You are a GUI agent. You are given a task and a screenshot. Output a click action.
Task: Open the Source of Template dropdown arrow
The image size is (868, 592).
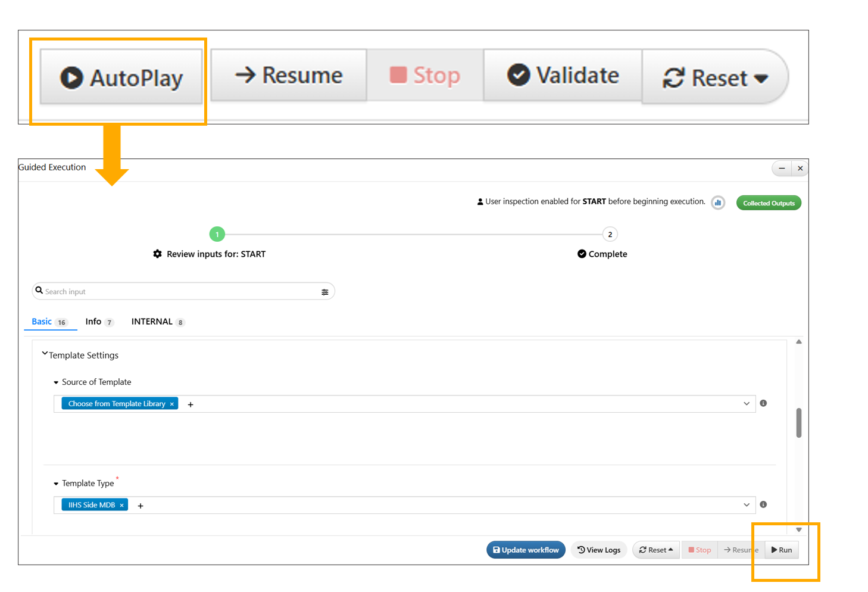pos(747,404)
